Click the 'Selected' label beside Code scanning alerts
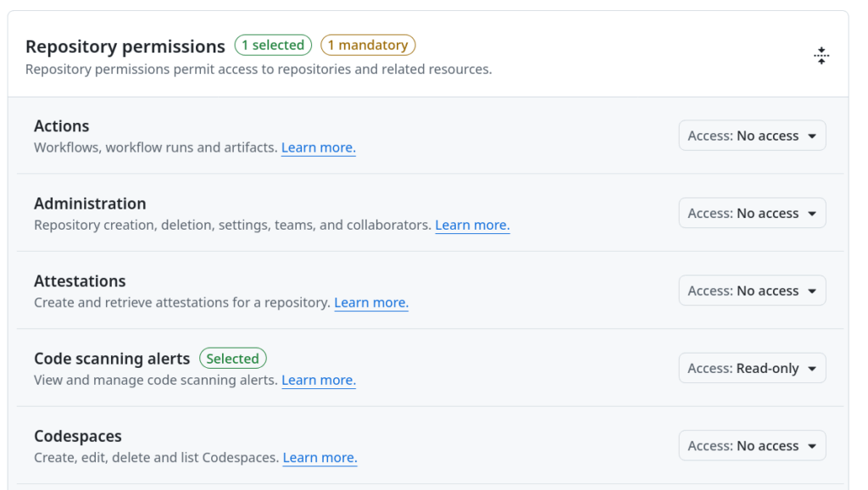 (x=232, y=359)
